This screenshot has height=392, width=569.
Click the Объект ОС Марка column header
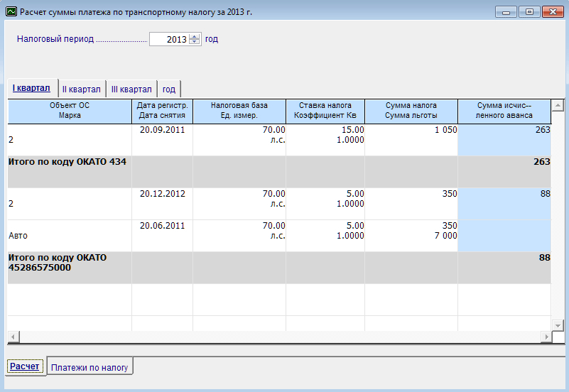pyautogui.click(x=70, y=111)
